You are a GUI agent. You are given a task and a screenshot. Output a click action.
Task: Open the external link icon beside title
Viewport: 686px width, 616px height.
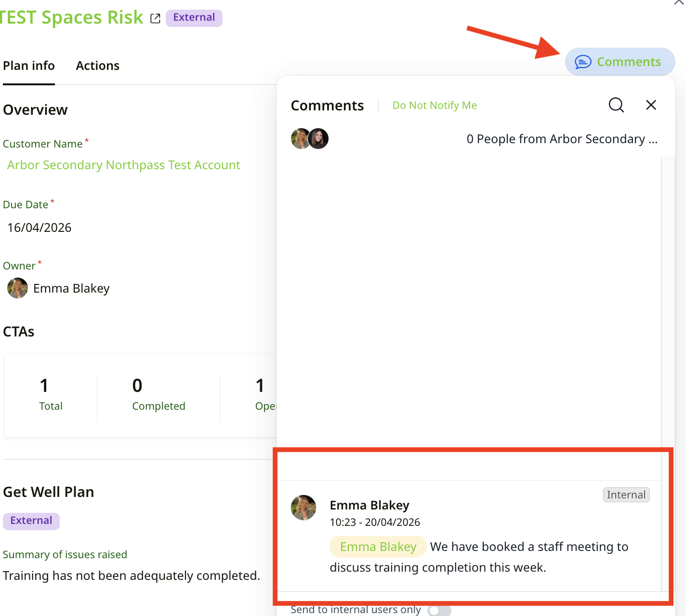155,18
